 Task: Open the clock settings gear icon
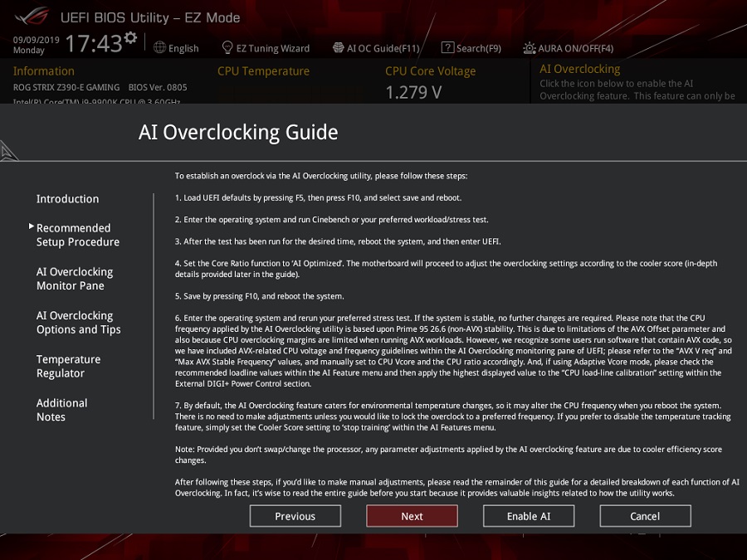coord(130,38)
